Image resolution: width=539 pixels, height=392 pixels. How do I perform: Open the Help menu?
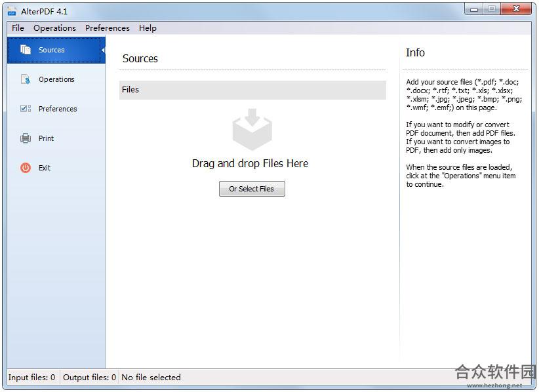[x=148, y=28]
